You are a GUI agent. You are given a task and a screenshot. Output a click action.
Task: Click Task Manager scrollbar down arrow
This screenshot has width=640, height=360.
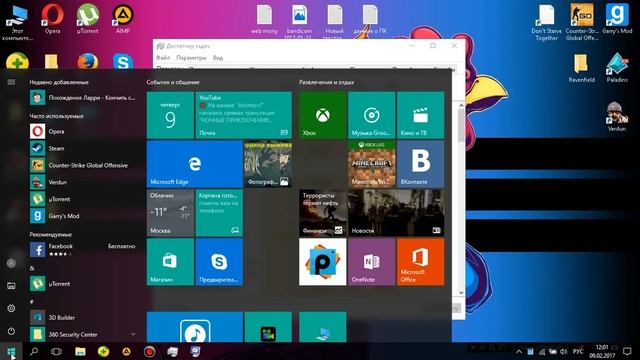[461, 292]
